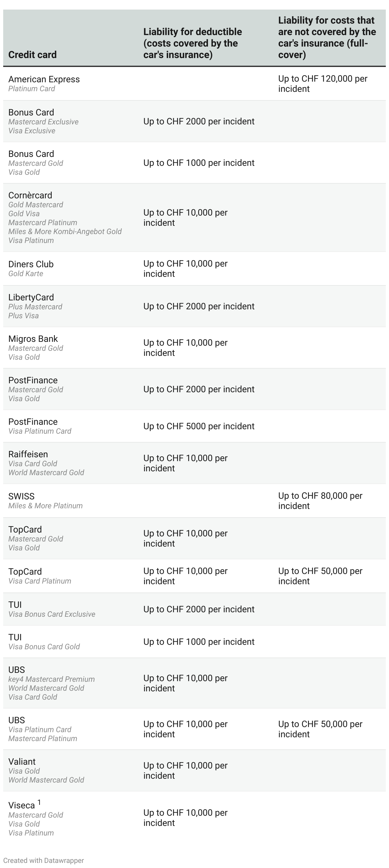
Task: Select the SWISS card name
Action: (21, 496)
